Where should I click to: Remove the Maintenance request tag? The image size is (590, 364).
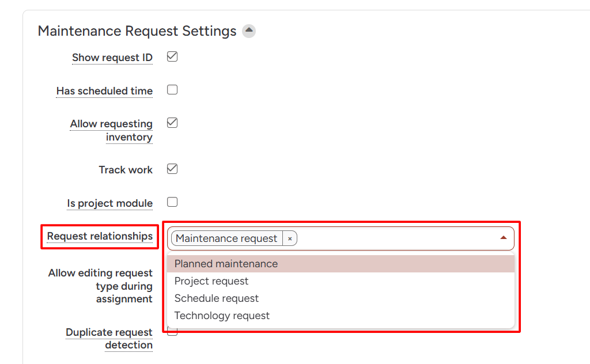290,238
